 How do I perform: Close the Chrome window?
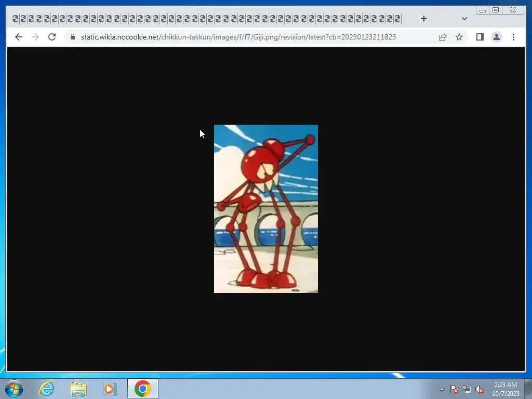513,10
